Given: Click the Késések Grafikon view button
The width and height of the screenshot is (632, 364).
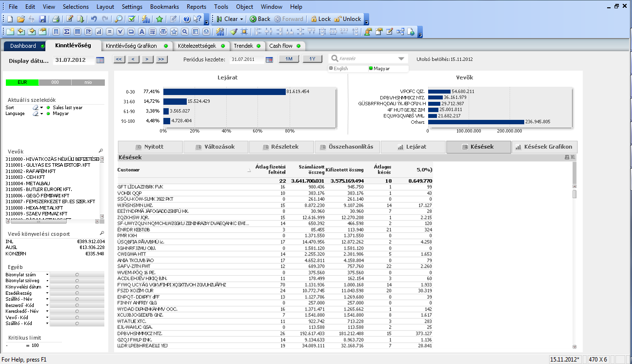Looking at the screenshot, I should (x=545, y=147).
